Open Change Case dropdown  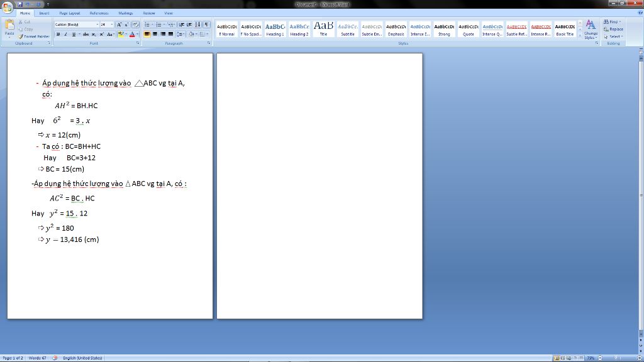pos(110,35)
